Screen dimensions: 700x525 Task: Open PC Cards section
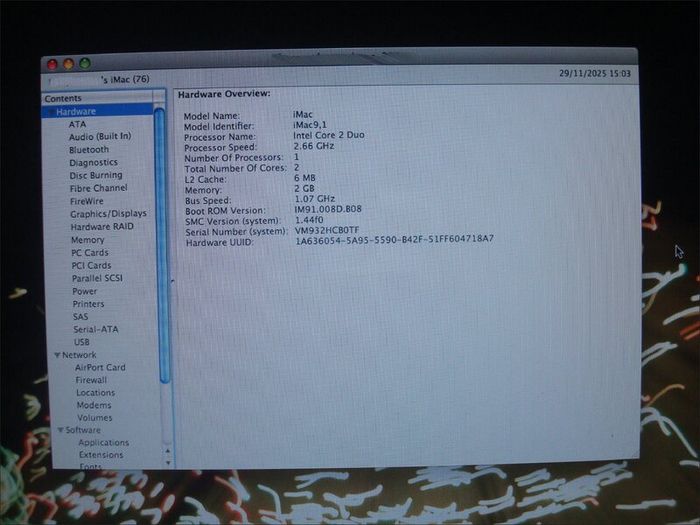(90, 253)
